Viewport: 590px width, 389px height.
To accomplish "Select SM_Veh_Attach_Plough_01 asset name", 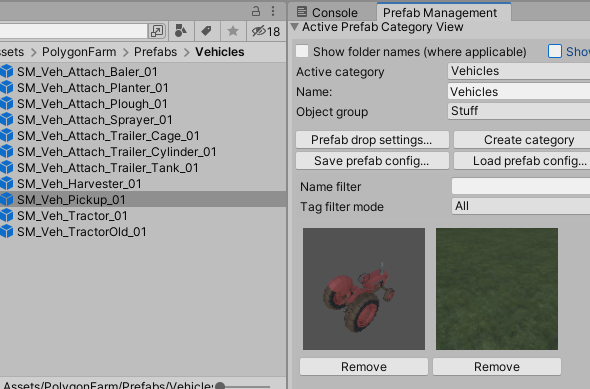I will (x=92, y=103).
